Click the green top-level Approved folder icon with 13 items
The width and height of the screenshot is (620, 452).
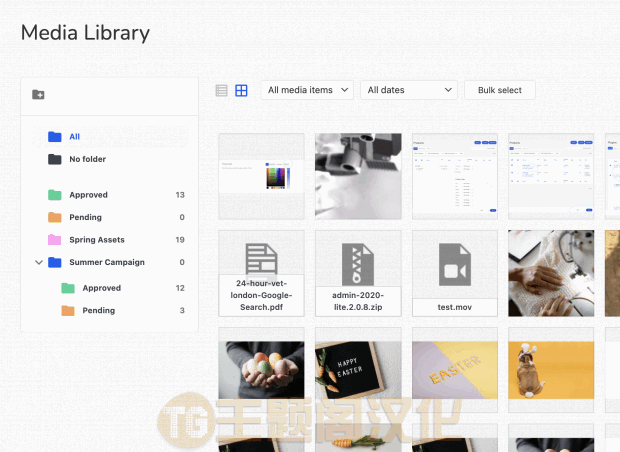coord(55,195)
